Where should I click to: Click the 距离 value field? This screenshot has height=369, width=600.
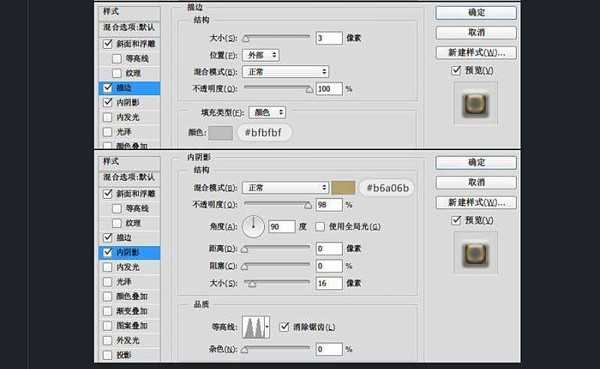click(x=329, y=249)
